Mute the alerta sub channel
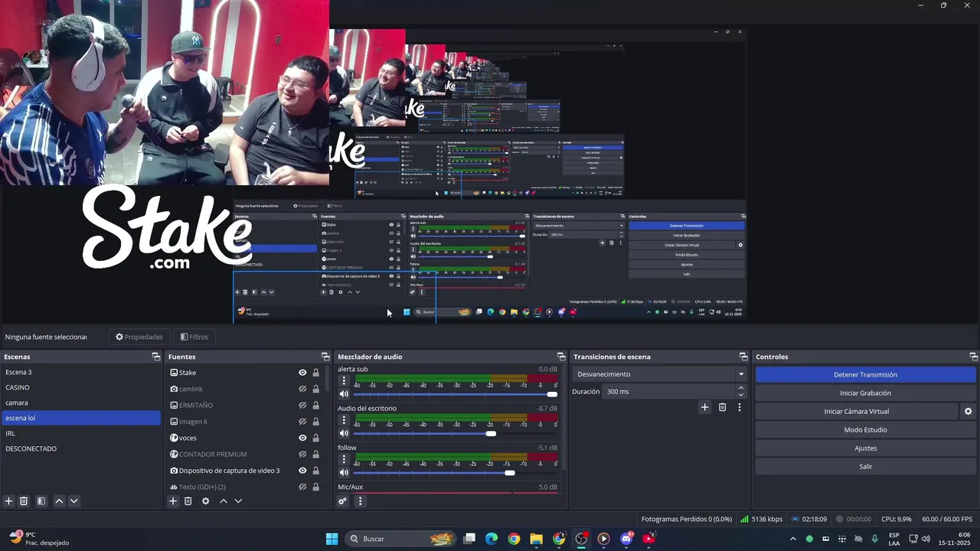This screenshot has height=551, width=980. (344, 394)
